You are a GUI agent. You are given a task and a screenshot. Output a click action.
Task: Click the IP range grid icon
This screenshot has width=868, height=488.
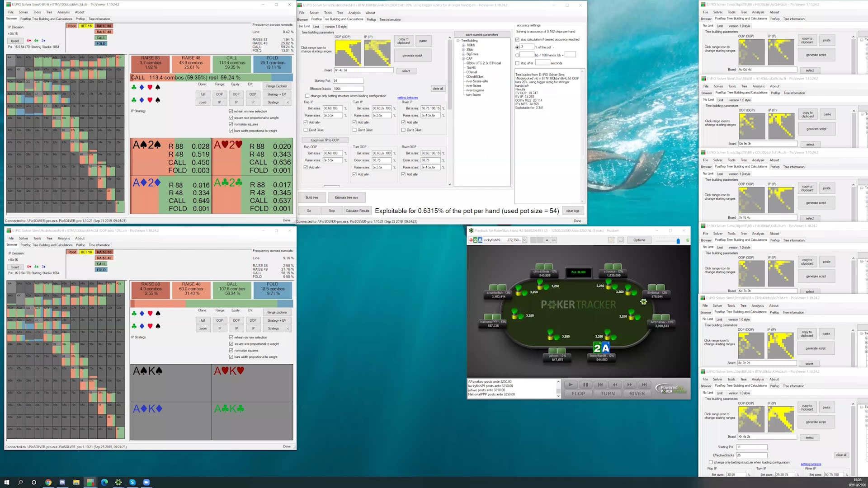(x=377, y=53)
